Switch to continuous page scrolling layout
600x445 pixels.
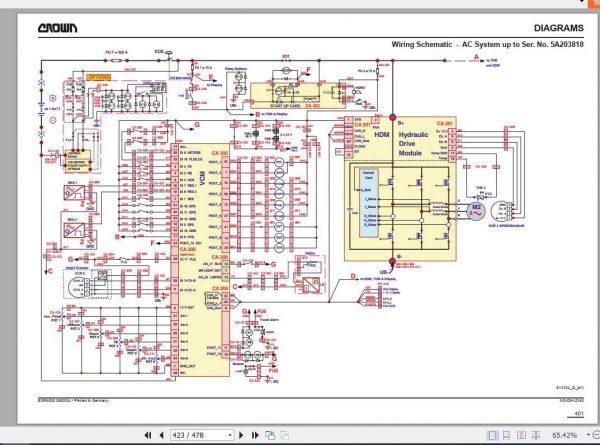(x=506, y=435)
